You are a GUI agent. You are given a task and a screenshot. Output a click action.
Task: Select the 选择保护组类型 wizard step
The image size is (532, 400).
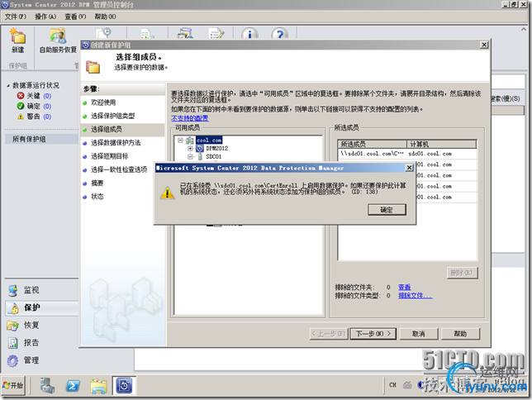pos(112,117)
